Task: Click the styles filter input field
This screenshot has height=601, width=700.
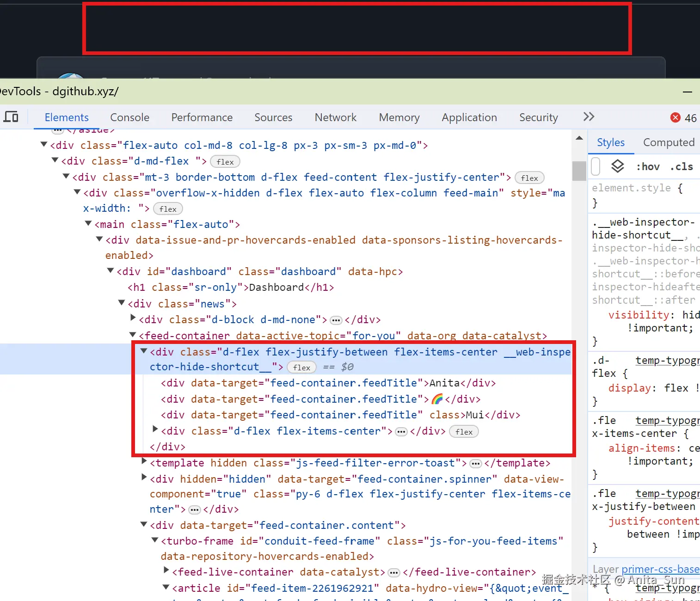Action: pos(596,166)
